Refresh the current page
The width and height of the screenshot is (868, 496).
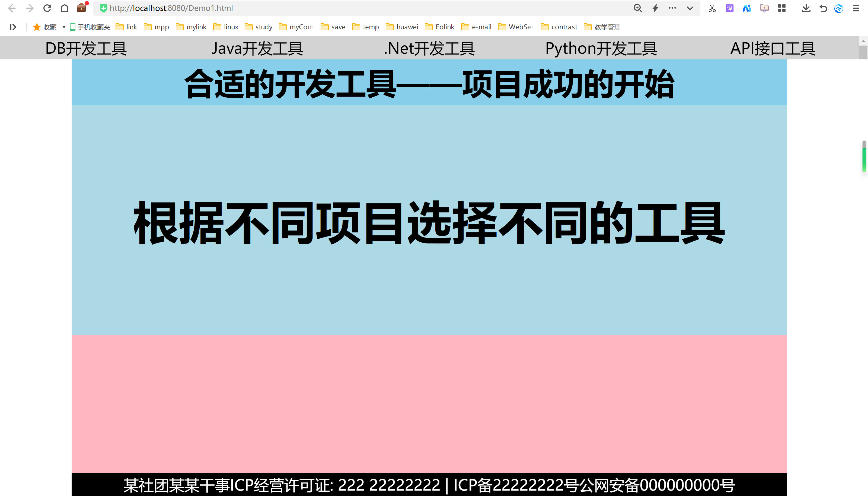tap(47, 8)
